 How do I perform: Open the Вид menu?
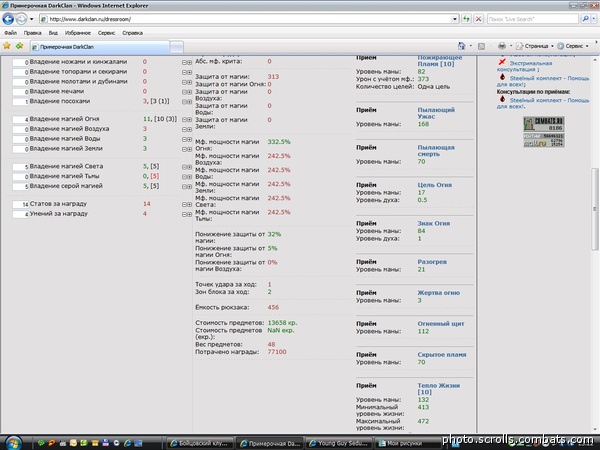coord(53,33)
